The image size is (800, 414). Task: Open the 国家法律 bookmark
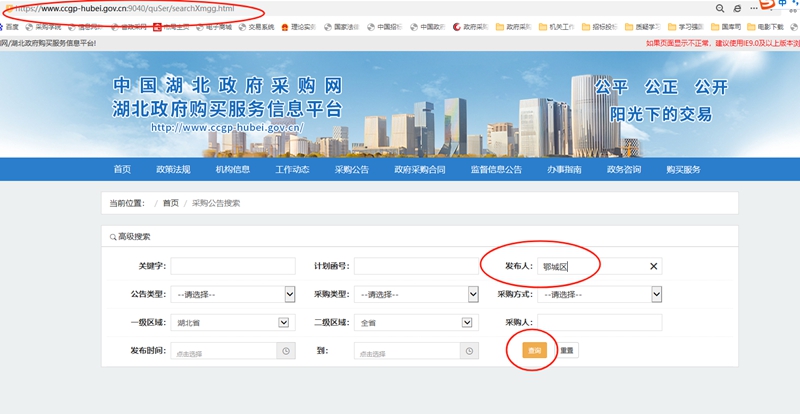click(342, 27)
